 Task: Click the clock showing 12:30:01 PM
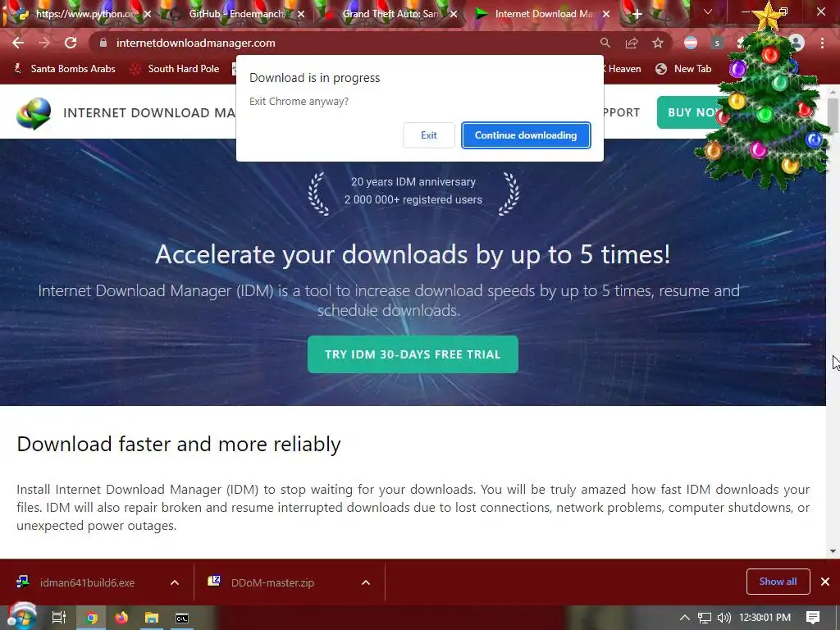(765, 618)
